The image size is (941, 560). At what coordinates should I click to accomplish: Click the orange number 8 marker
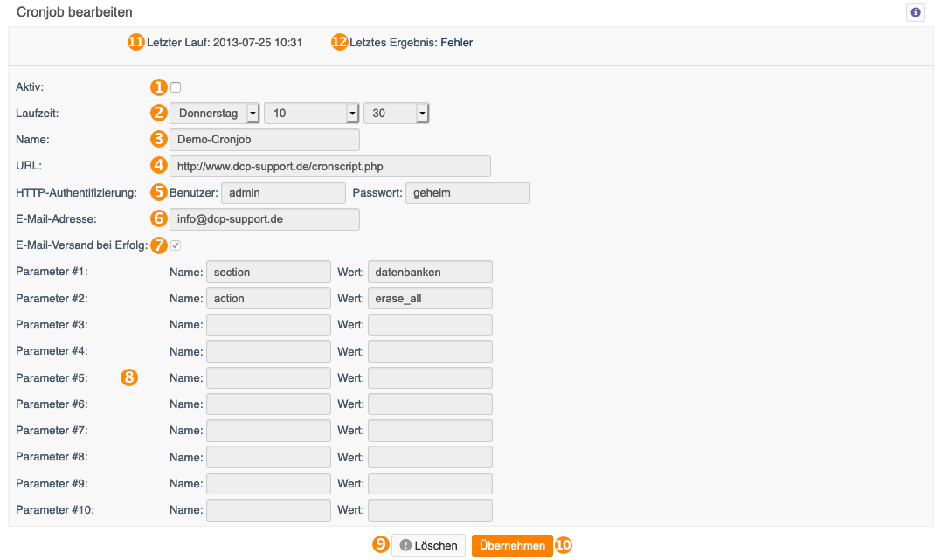[129, 377]
